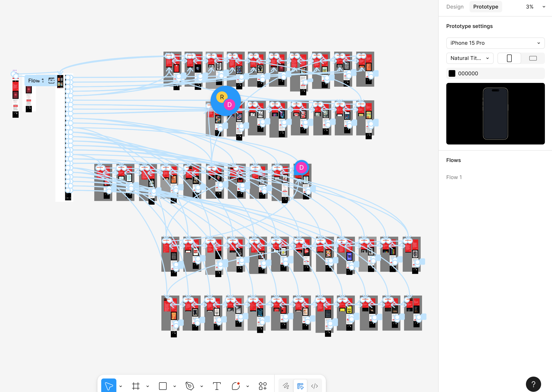Screen dimensions: 552x392
Task: Open the shape tools dropdown chevron
Action: tap(175, 386)
